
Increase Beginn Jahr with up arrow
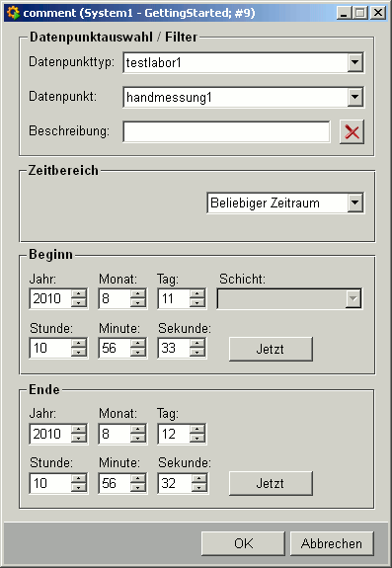[x=79, y=294]
